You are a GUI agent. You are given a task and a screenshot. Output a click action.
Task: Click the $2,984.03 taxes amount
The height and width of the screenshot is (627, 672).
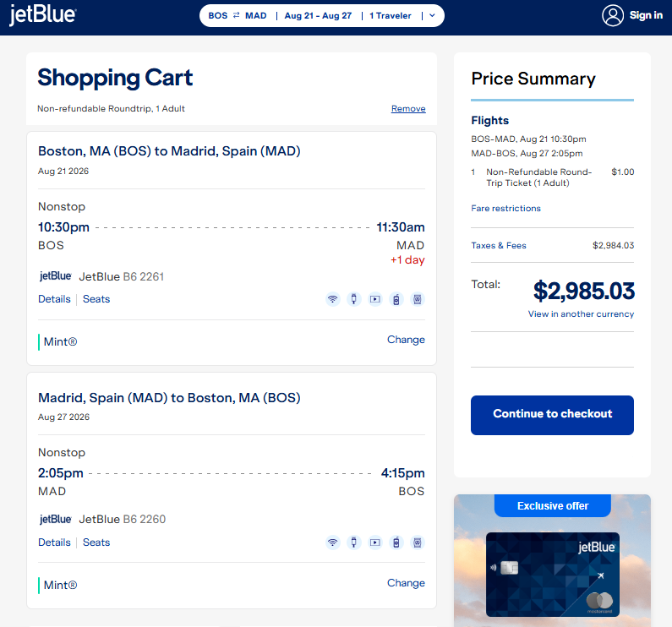tap(613, 246)
